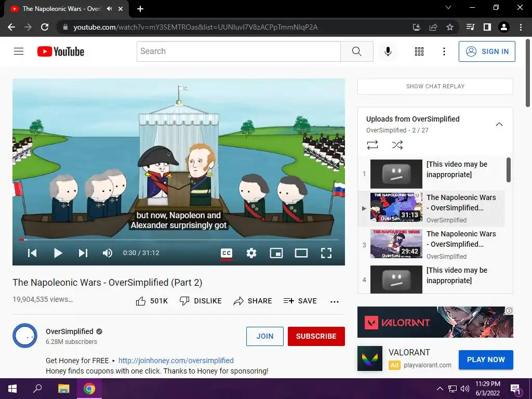The height and width of the screenshot is (399, 532).
Task: Go to YouTube home via logo
Action: click(61, 51)
